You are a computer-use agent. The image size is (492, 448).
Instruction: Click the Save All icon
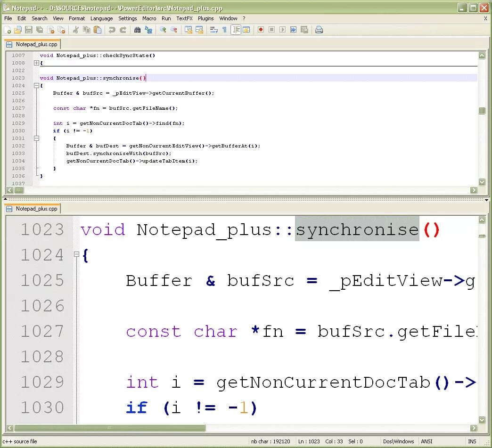click(x=40, y=30)
